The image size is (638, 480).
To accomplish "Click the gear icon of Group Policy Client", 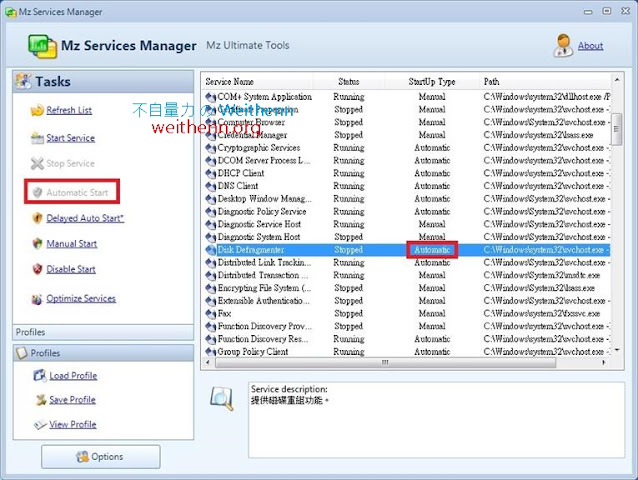I will click(x=210, y=352).
